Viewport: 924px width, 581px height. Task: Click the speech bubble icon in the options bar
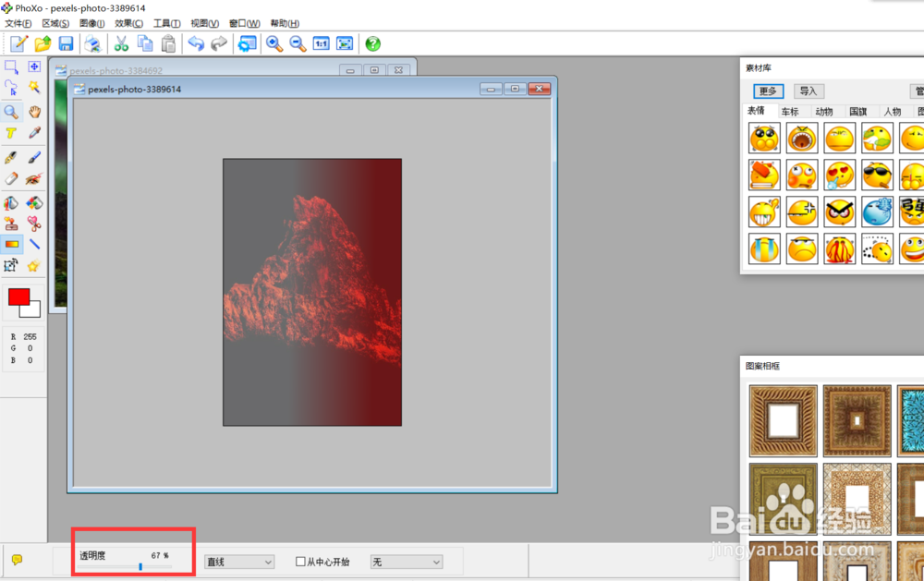pyautogui.click(x=17, y=560)
